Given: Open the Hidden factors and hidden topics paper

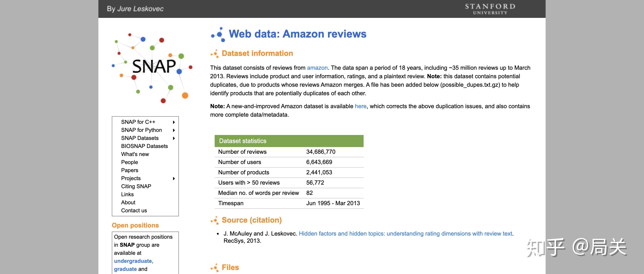Looking at the screenshot, I should (x=405, y=234).
